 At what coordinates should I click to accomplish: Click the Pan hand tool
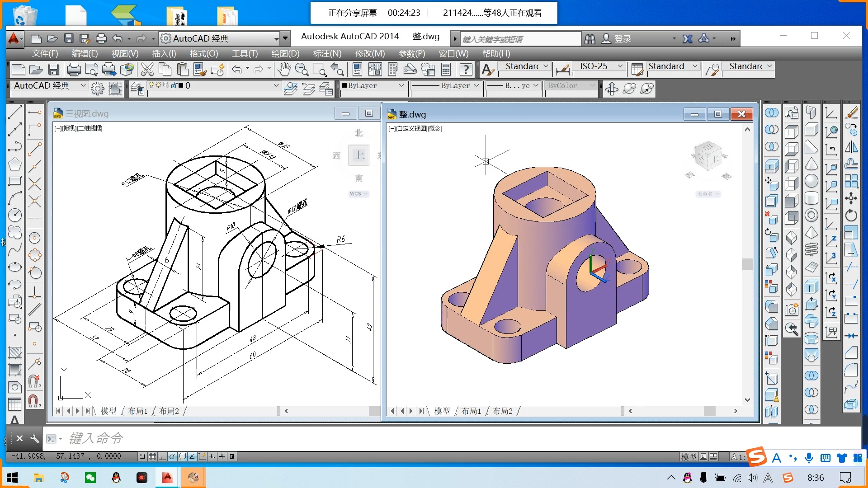(284, 70)
